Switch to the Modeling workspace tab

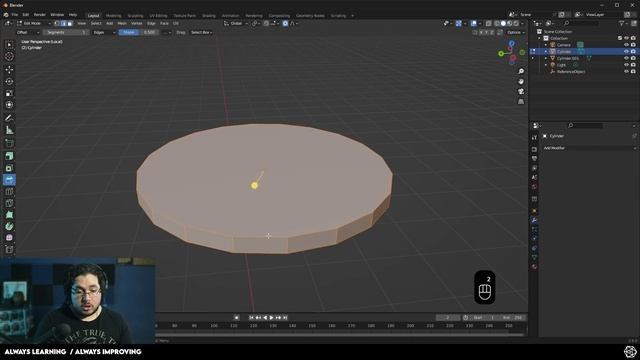(x=113, y=16)
